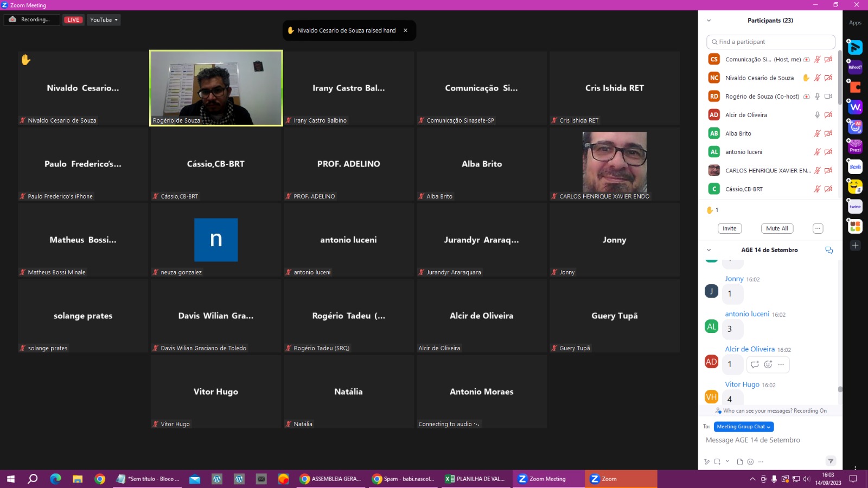The image size is (868, 488).
Task: Open the YouTube live stream dropdown
Action: [x=104, y=20]
